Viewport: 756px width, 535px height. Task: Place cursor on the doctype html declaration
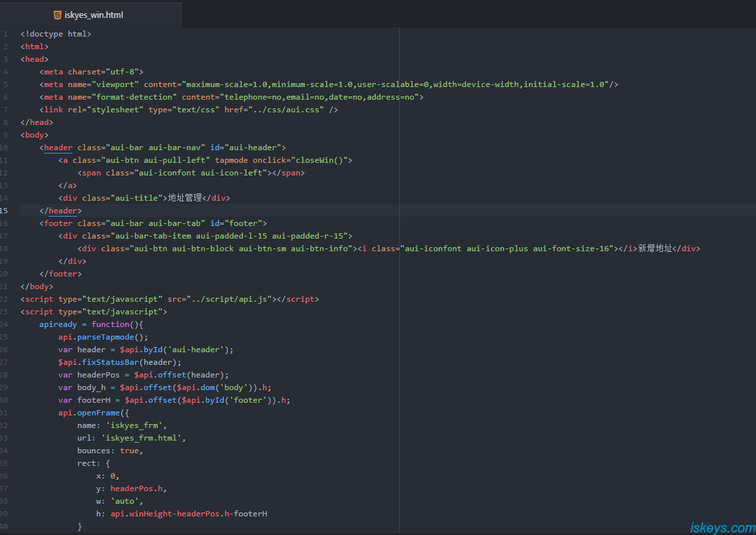[56, 34]
